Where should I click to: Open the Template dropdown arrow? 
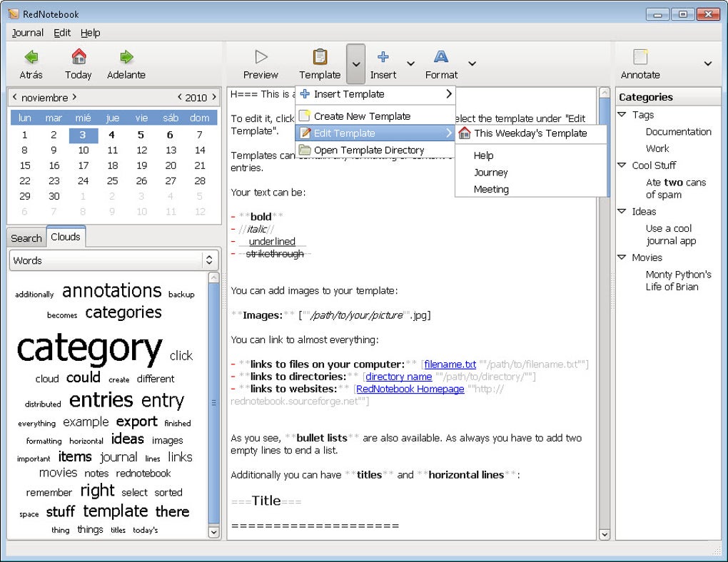pyautogui.click(x=355, y=63)
